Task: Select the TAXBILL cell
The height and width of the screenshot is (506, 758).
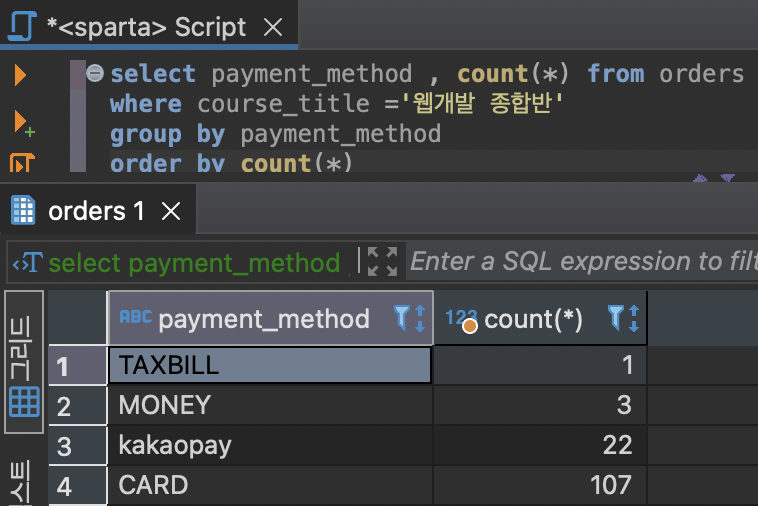Action: click(x=270, y=365)
